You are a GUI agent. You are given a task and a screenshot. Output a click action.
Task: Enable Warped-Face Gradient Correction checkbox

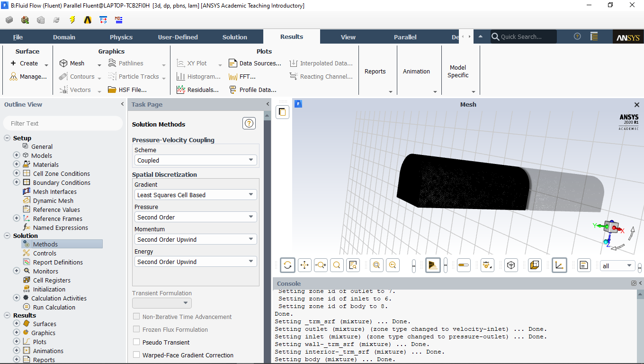136,355
